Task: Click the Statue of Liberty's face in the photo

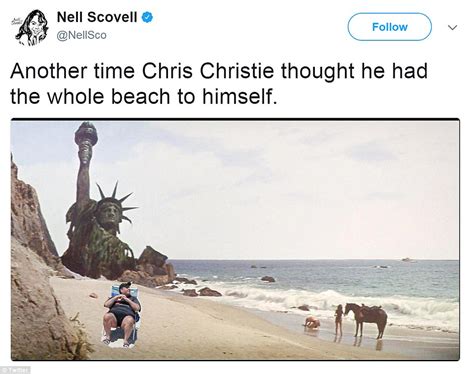Action: pos(109,212)
